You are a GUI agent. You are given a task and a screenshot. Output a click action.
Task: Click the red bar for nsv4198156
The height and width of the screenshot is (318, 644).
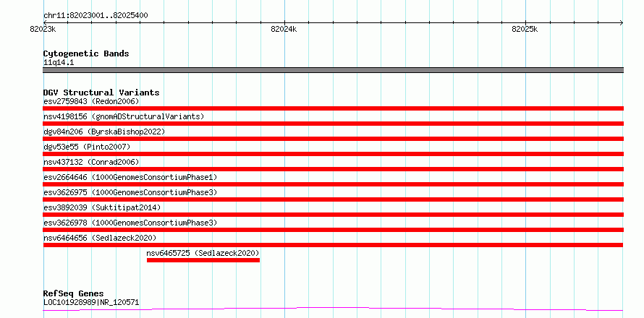click(x=333, y=124)
